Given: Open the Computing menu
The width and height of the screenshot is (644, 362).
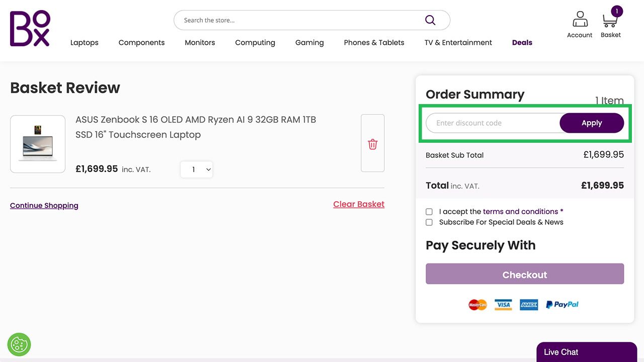Looking at the screenshot, I should pos(255,43).
